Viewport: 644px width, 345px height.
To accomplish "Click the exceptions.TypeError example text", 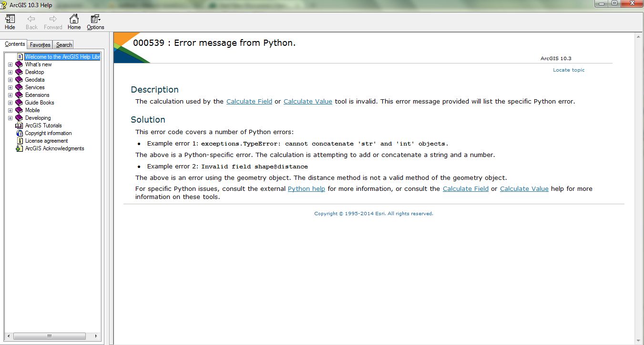I will 325,144.
